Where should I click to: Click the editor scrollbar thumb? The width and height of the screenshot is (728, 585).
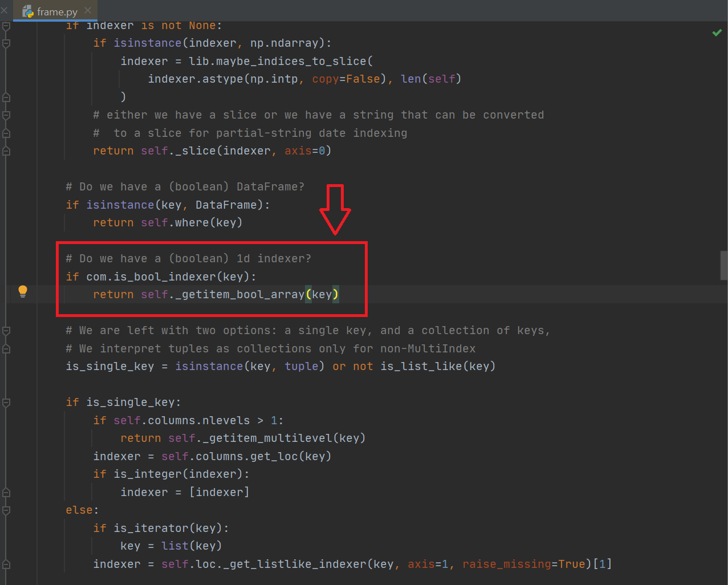(723, 265)
